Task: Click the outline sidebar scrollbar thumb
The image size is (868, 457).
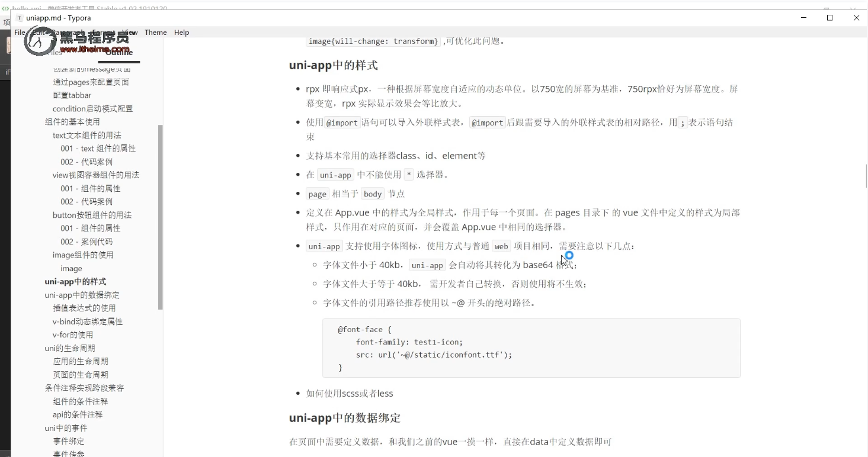Action: (160, 217)
